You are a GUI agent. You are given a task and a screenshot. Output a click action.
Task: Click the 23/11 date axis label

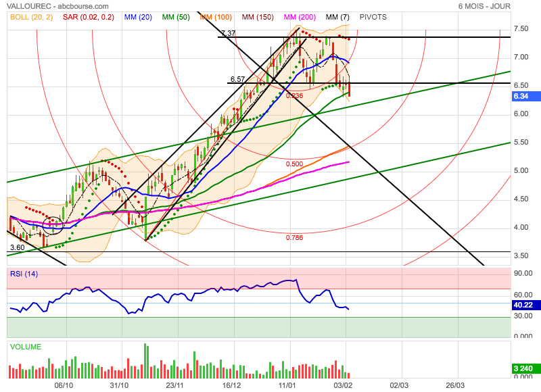tap(174, 385)
